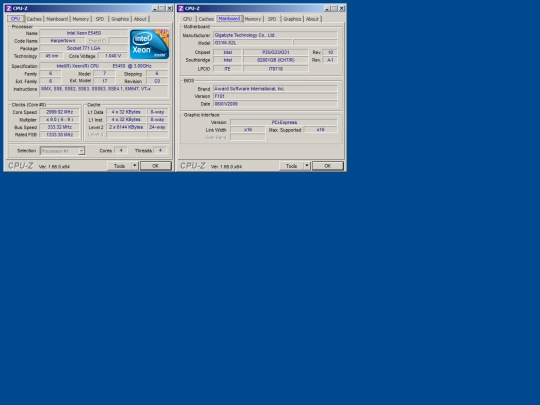This screenshot has width=540, height=405.
Task: Click the Harpertown code name value
Action: 63,41
